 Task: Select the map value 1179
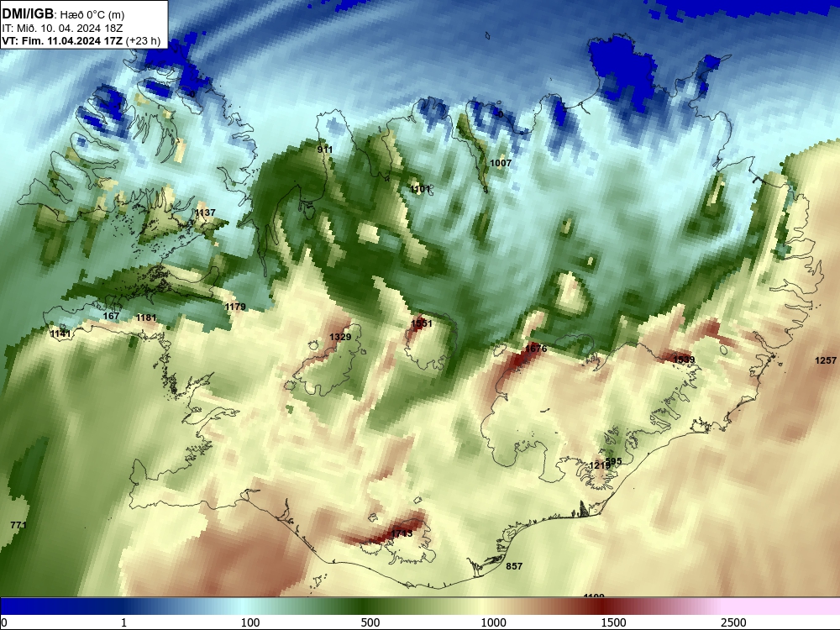235,307
